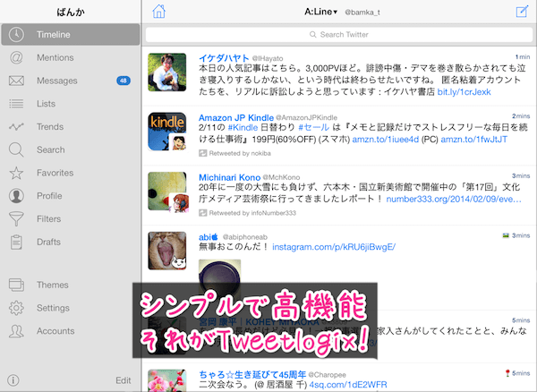Tap retweet icon beside 'Retweeted by nokiba'
537x392 pixels.
pyautogui.click(x=203, y=153)
